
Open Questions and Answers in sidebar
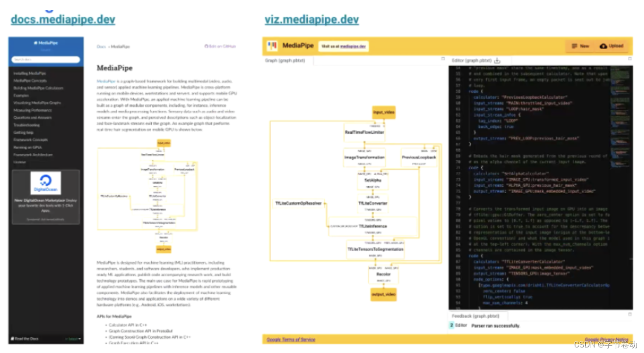[x=32, y=118]
